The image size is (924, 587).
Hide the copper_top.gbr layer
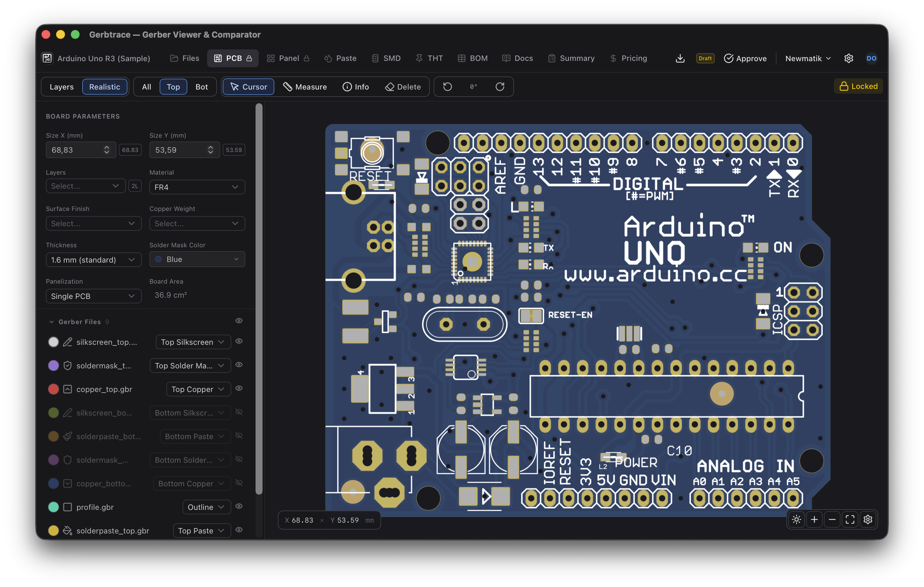239,388
